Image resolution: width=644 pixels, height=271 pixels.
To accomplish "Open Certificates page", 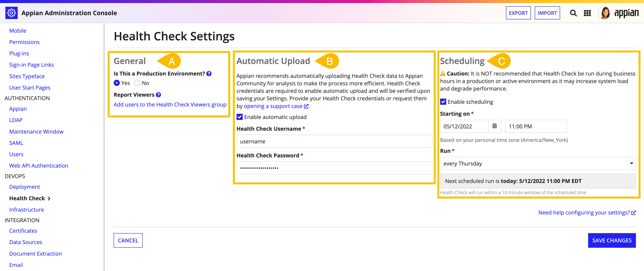I will tap(23, 231).
